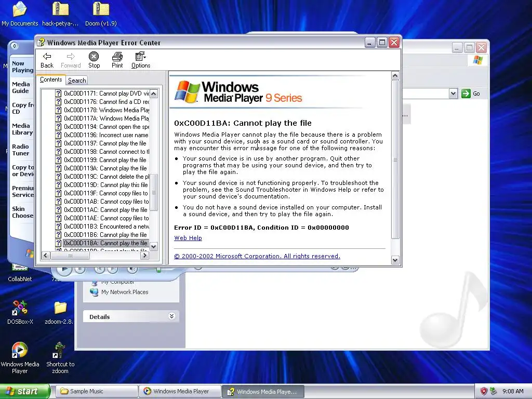Open Skin Chooser in Media Player sidebar
Screen dimensions: 532x399
click(22, 212)
